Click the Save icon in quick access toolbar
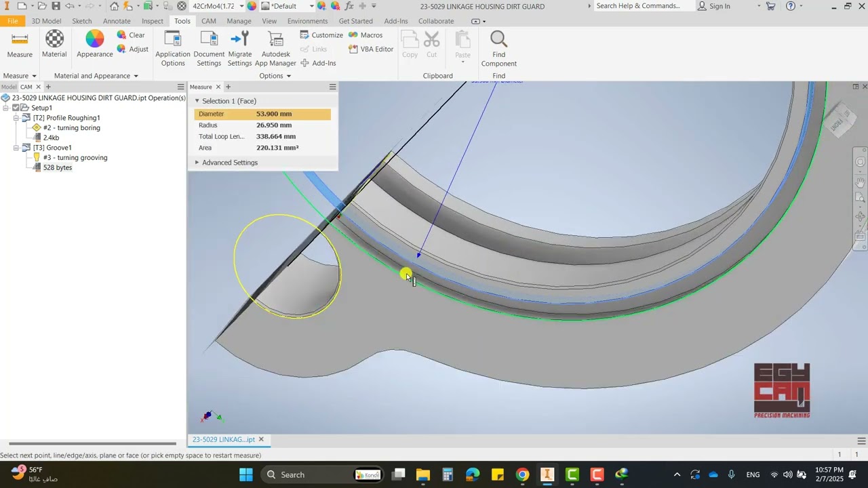868x488 pixels. (56, 6)
